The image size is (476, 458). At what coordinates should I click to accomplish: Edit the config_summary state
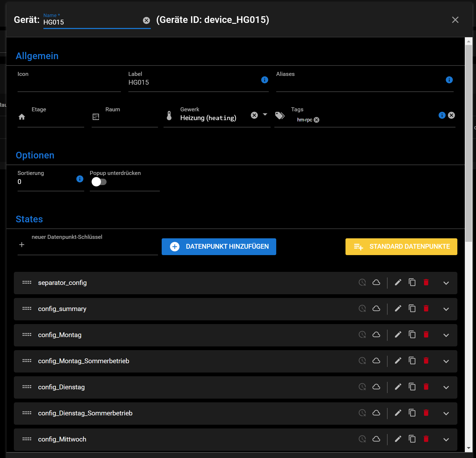pyautogui.click(x=398, y=308)
